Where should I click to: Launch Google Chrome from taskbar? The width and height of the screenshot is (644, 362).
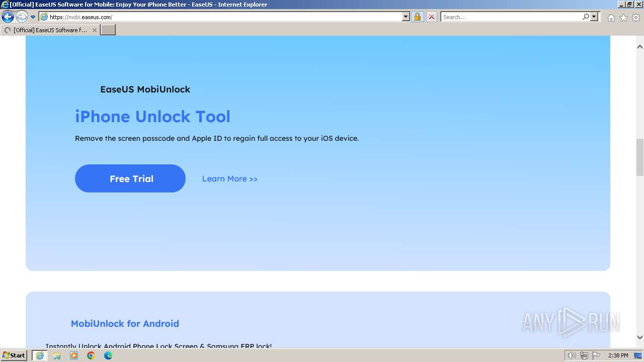click(x=91, y=355)
